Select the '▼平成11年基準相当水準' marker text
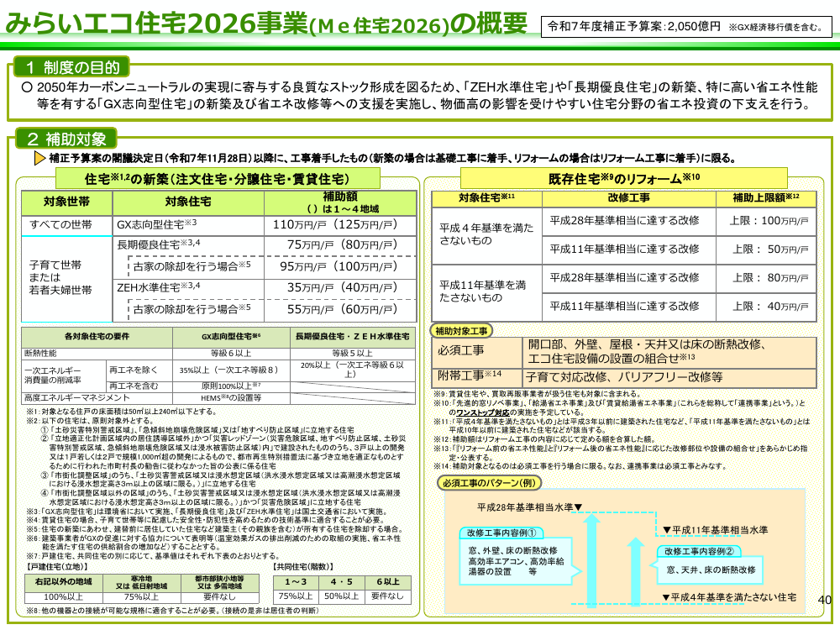This screenshot has height=630, width=840. 715,530
